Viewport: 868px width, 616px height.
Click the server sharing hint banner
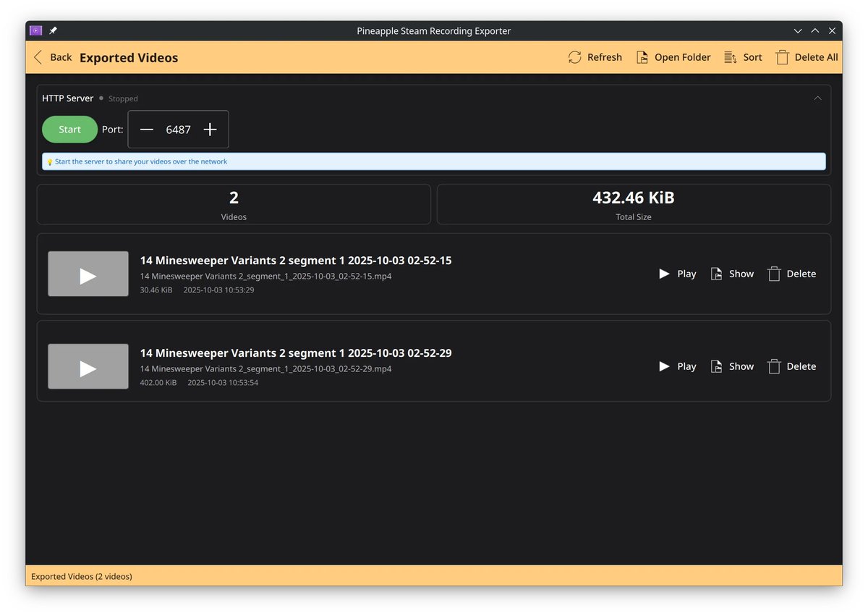coord(434,161)
